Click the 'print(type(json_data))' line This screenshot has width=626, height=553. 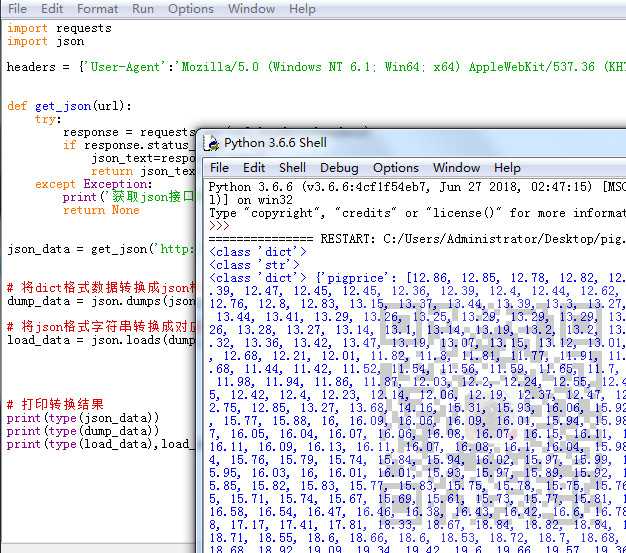tap(83, 418)
